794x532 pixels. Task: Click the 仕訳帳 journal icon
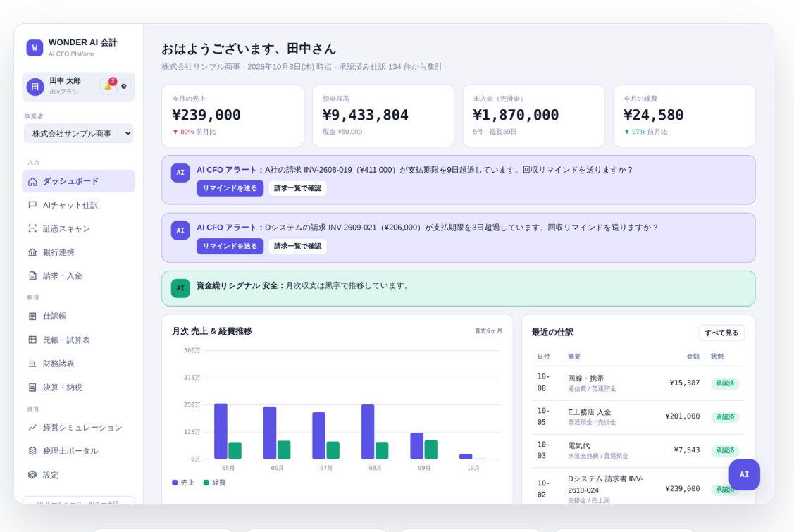click(32, 316)
